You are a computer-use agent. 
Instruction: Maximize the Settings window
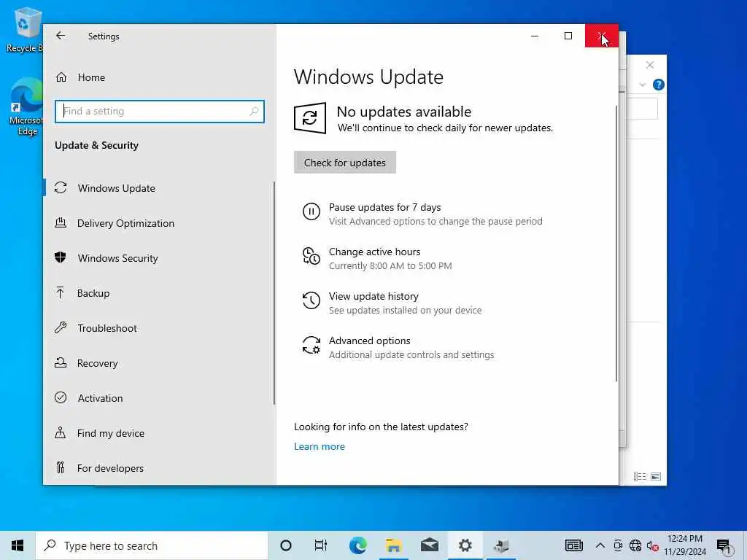pos(568,36)
